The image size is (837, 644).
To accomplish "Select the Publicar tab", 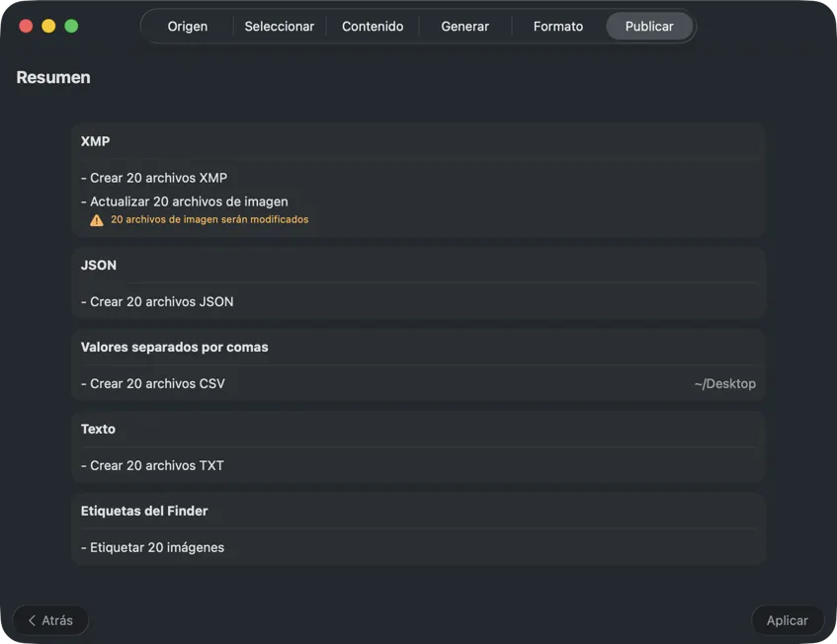I will click(x=649, y=27).
